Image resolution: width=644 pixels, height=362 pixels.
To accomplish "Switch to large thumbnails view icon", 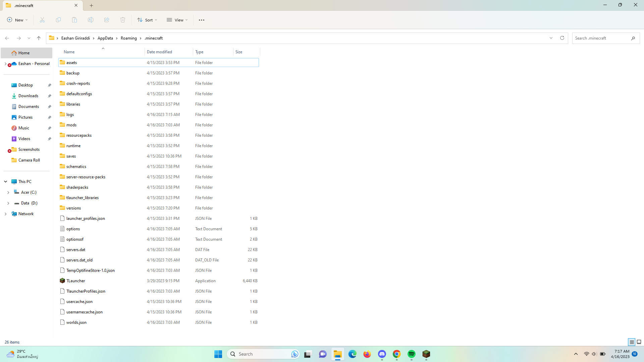I will (x=639, y=342).
